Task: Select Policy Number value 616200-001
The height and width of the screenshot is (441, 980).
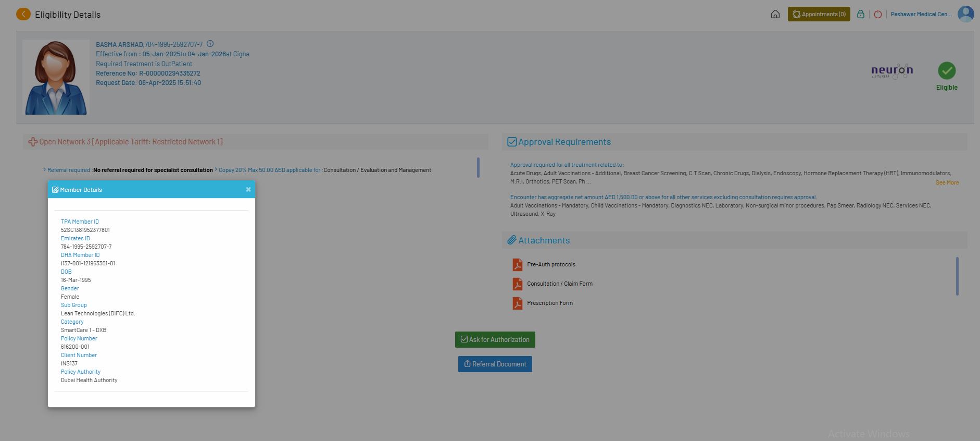Action: [75, 347]
